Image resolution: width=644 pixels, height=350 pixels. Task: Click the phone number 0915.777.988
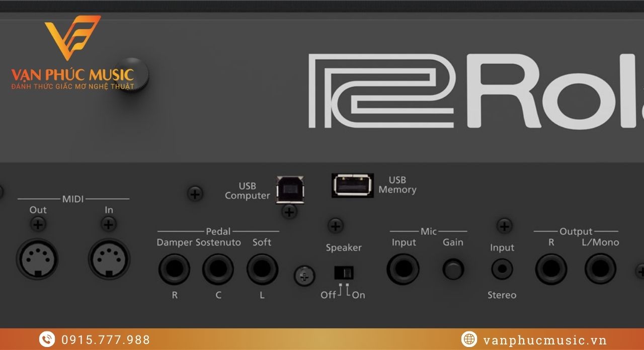[x=106, y=340]
